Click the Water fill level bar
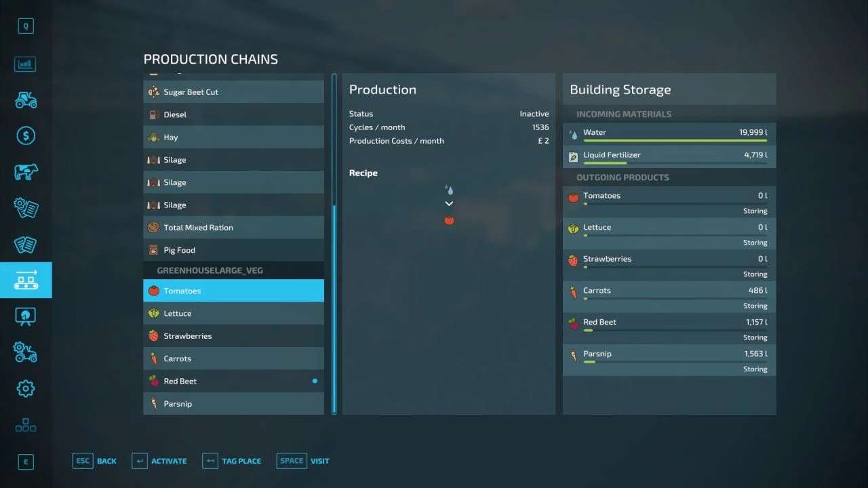Viewport: 868px width, 488px height. (675, 141)
